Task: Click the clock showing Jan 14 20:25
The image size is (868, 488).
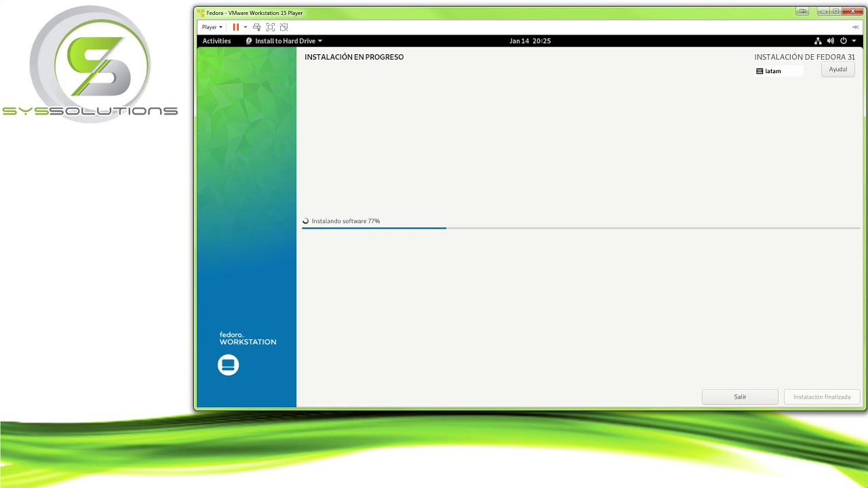Action: pos(530,41)
